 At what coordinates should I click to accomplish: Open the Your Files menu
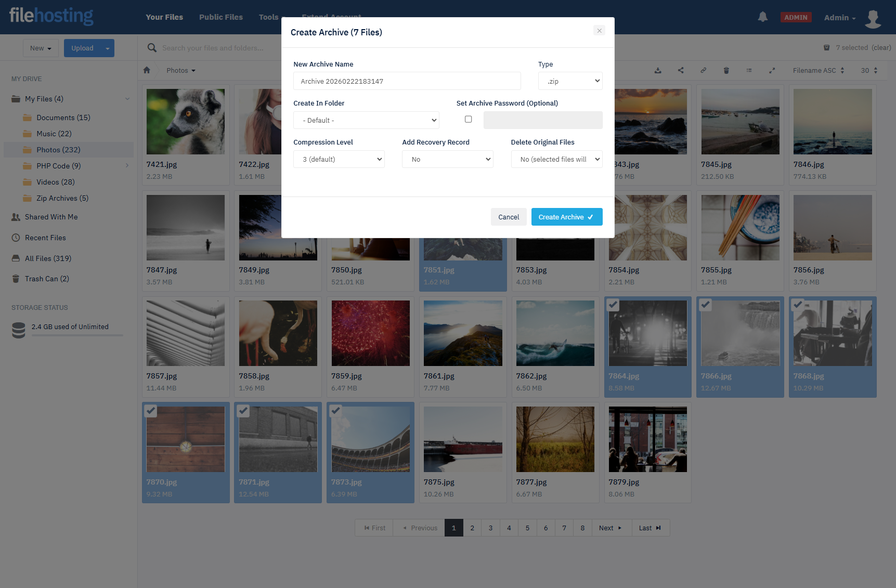(164, 17)
